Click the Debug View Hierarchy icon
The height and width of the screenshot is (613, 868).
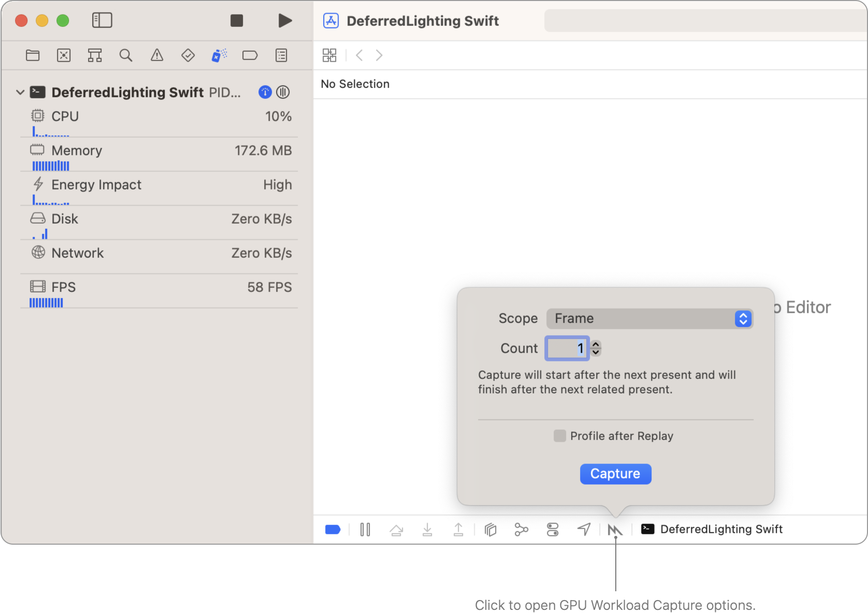(x=490, y=529)
